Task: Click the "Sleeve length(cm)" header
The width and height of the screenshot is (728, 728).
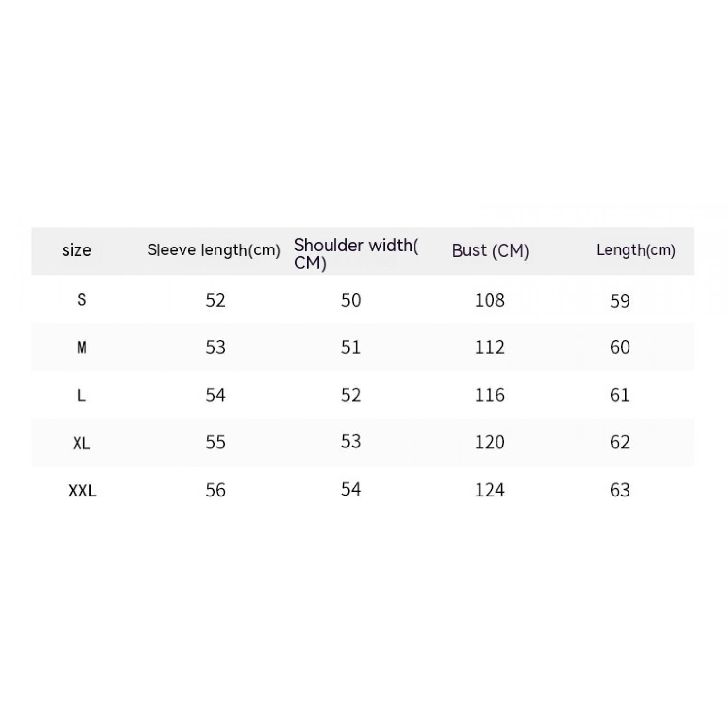Action: [x=214, y=250]
